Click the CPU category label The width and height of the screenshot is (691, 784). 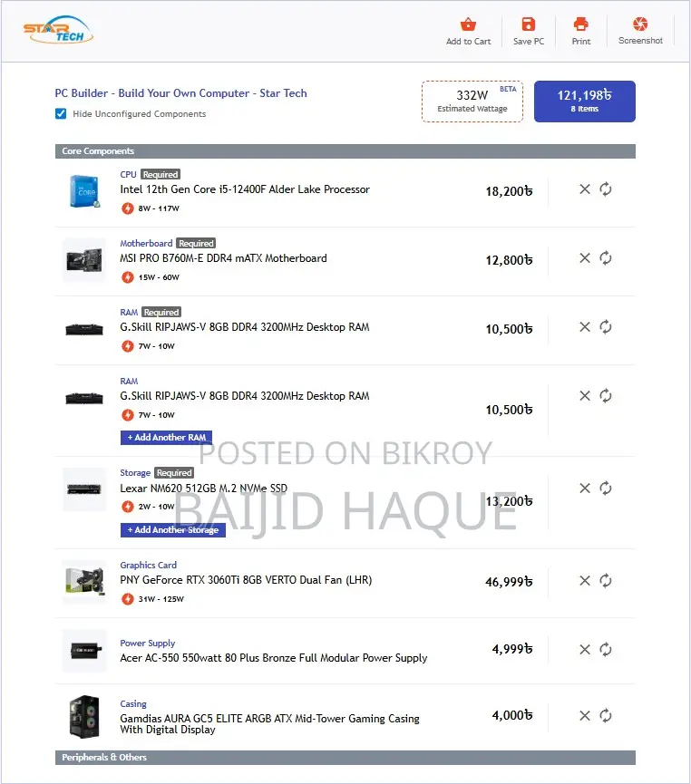[x=128, y=175]
